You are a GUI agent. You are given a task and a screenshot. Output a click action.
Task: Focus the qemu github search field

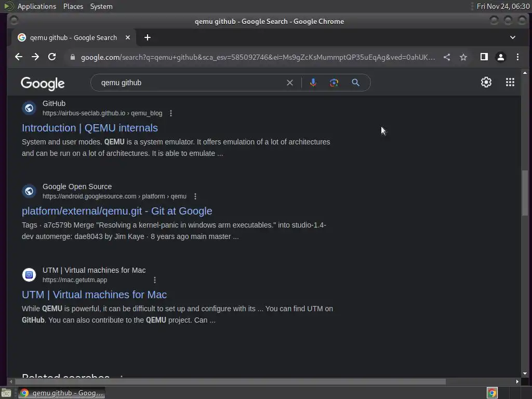(190, 83)
